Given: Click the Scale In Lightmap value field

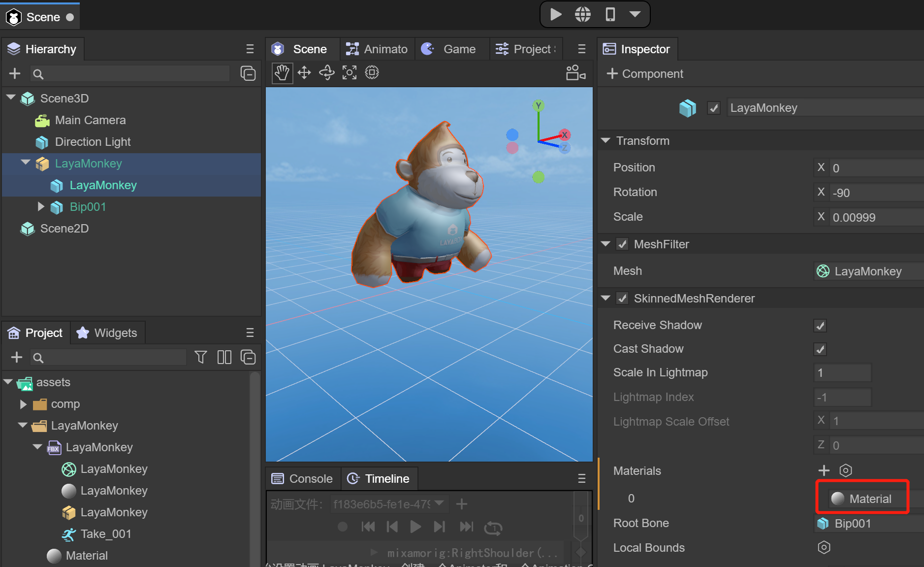Looking at the screenshot, I should tap(842, 373).
